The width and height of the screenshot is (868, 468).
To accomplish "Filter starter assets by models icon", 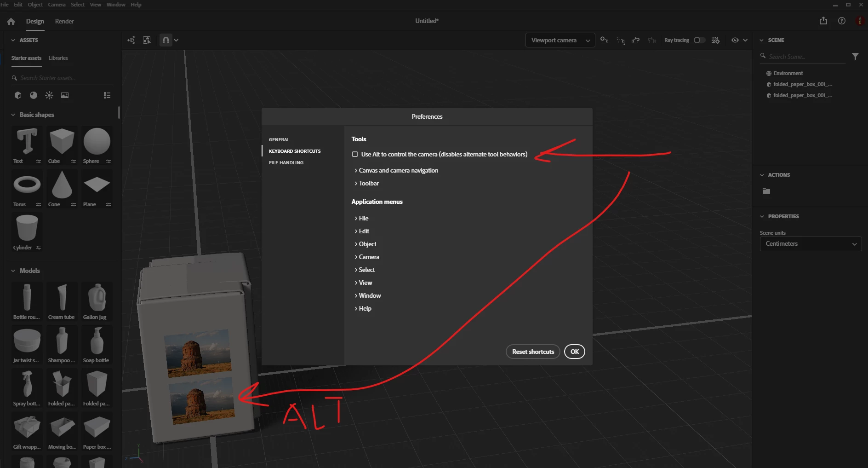I will pos(18,95).
